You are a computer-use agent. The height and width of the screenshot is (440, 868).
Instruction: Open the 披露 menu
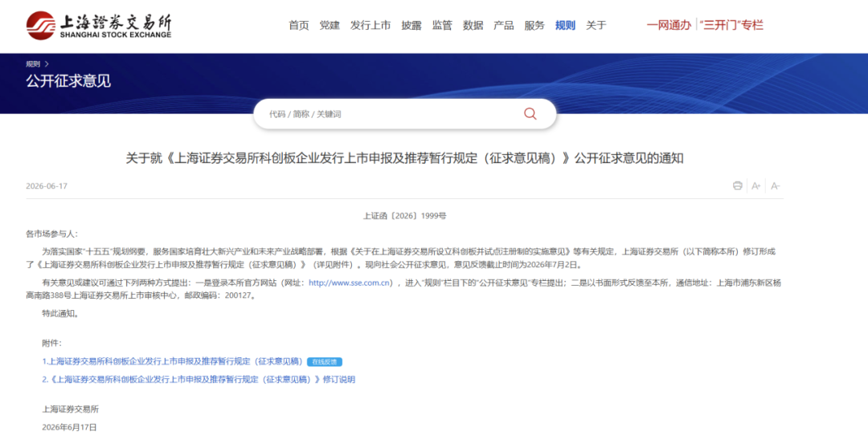click(411, 26)
